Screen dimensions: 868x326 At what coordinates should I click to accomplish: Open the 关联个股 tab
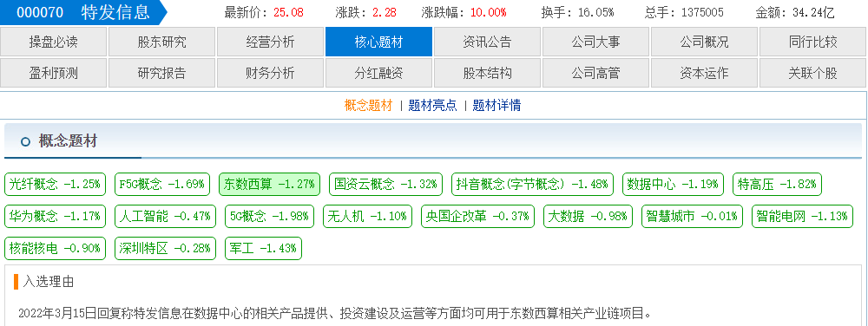812,73
